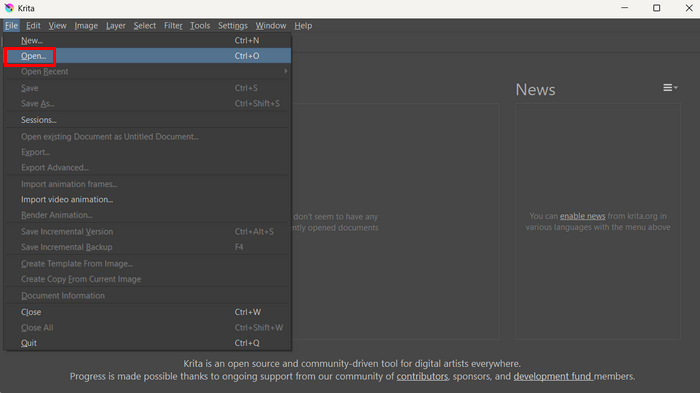This screenshot has height=393, width=700.
Task: Expand the Open Recent submenu arrow
Action: 286,71
